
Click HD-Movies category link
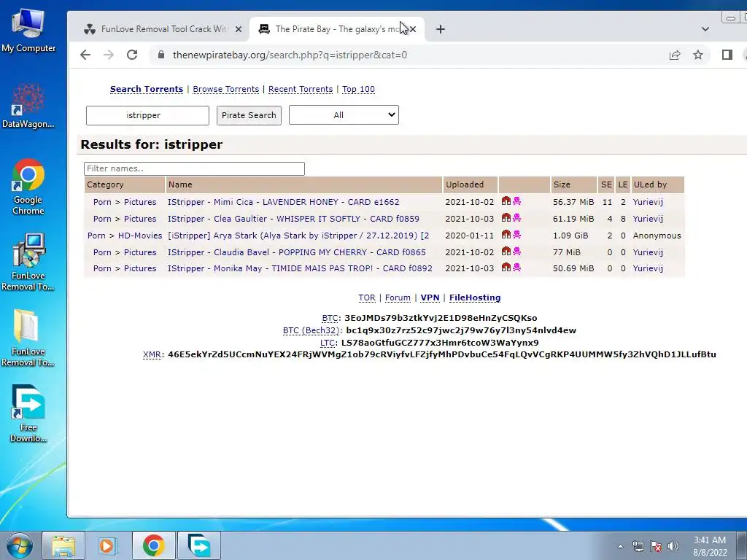(x=140, y=236)
